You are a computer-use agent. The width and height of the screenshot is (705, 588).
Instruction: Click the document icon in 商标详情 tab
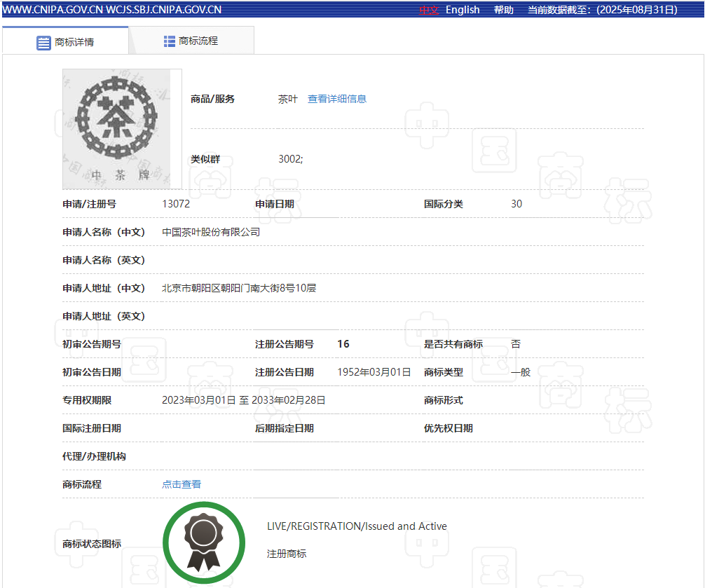click(43, 42)
